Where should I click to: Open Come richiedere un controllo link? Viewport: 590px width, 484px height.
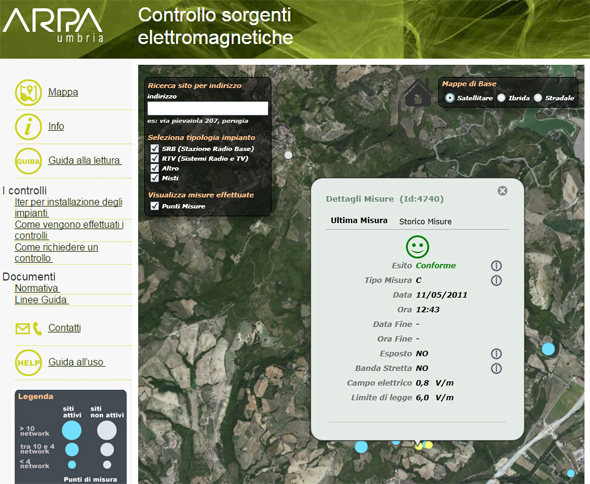click(x=56, y=253)
